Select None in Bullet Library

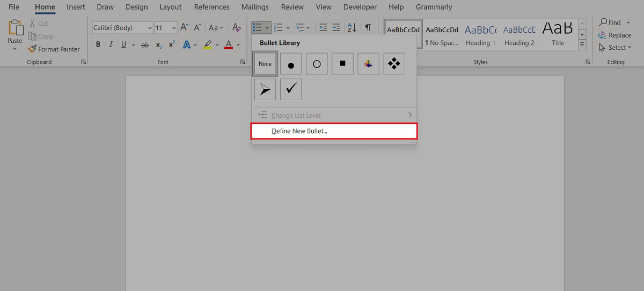tap(265, 64)
